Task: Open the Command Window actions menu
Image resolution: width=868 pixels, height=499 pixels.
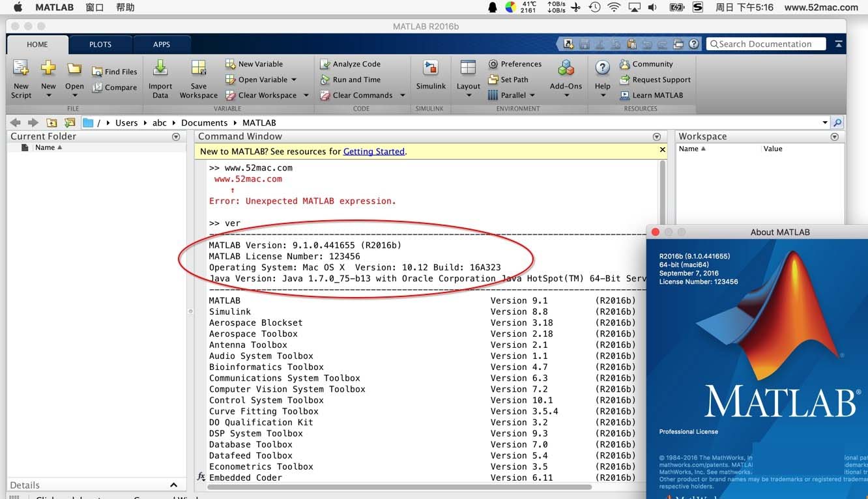Action: [657, 137]
